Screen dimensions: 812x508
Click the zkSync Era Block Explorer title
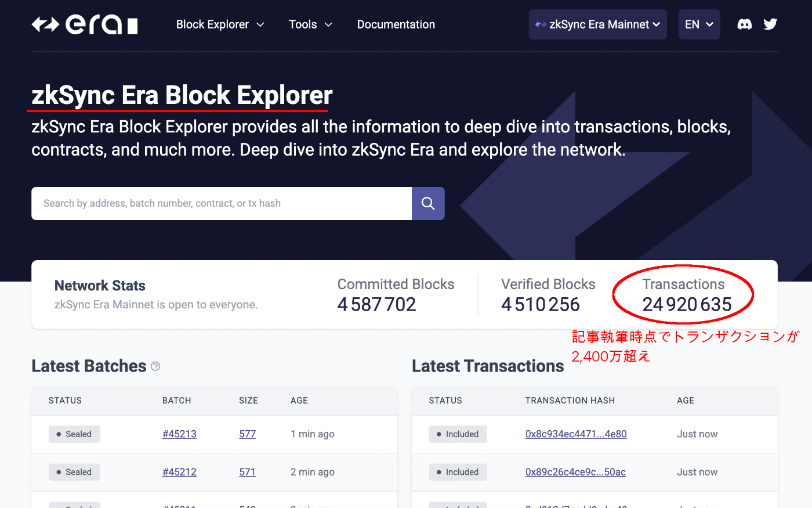[x=182, y=95]
